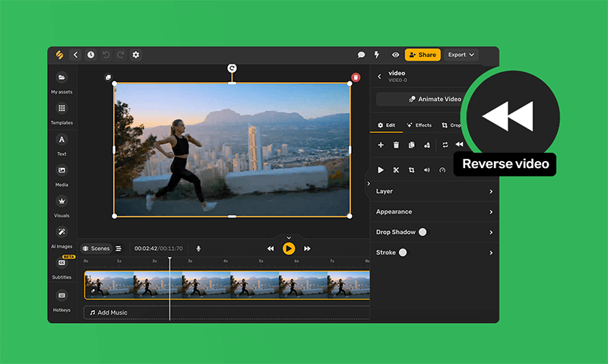
Task: Open comments speech bubble
Action: (x=361, y=55)
